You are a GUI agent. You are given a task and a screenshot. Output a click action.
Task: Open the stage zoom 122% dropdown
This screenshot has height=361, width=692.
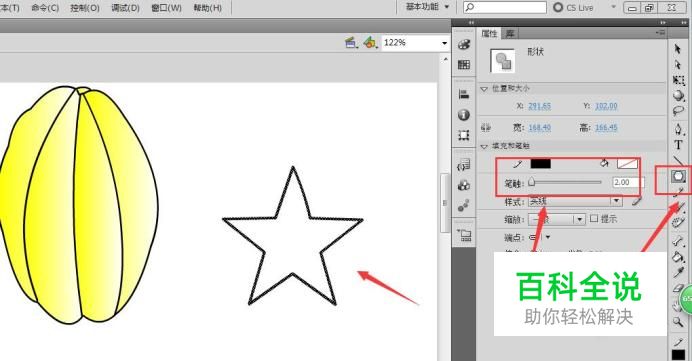(444, 43)
